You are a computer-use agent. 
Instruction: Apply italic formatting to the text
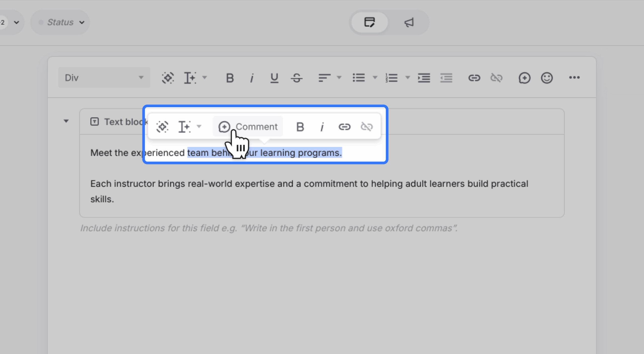pyautogui.click(x=252, y=78)
